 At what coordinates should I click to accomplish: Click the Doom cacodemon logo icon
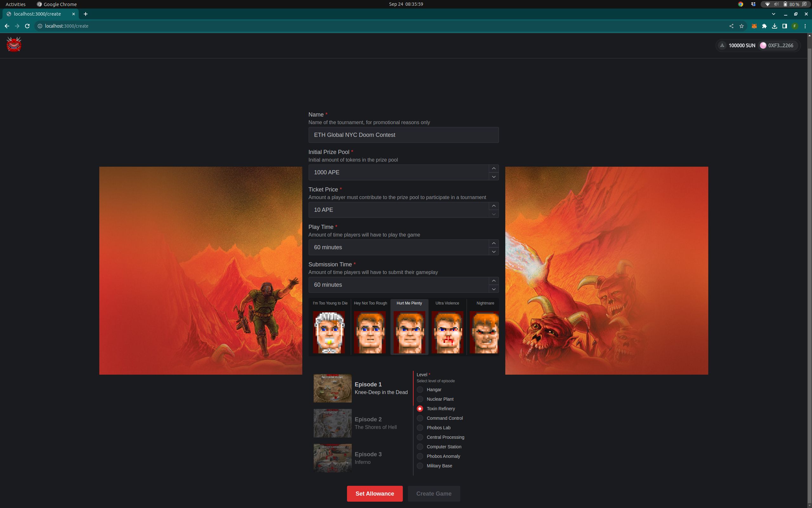[14, 45]
